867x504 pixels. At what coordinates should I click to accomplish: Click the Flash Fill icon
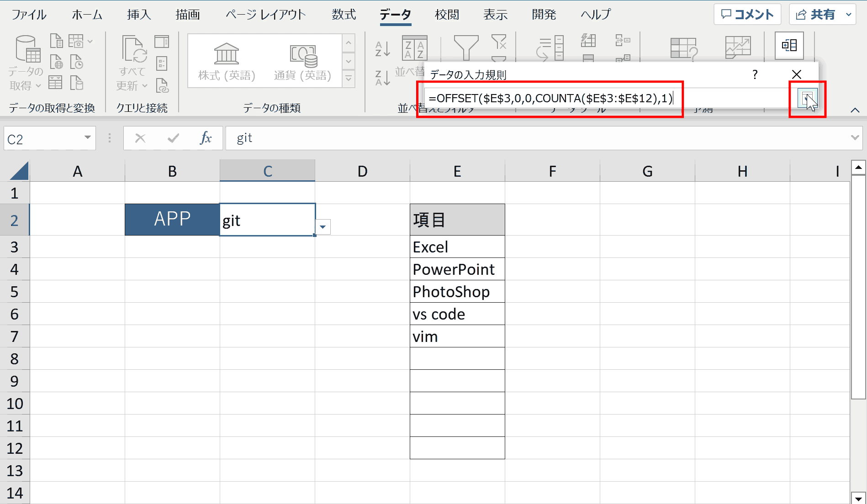(588, 41)
